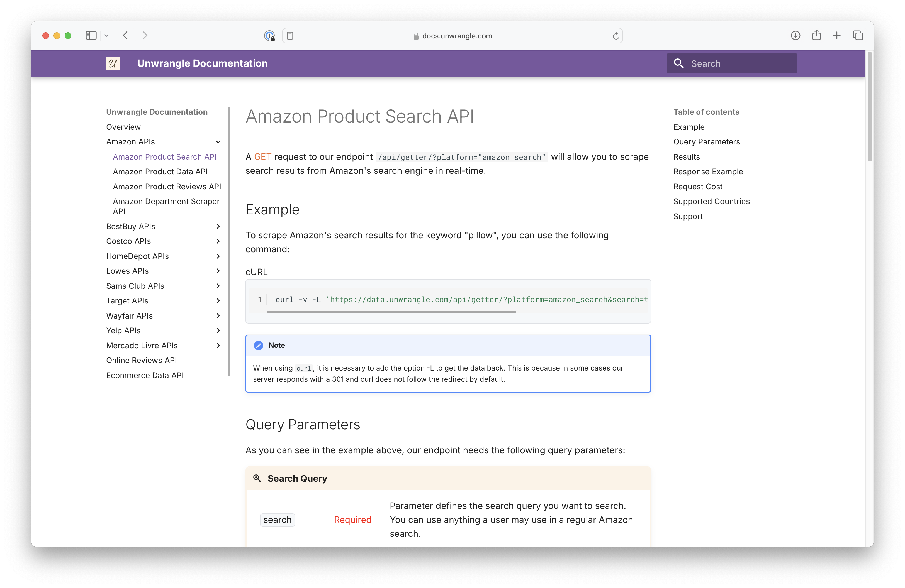Click the 'search' parameter code label
This screenshot has height=588, width=905.
(277, 520)
